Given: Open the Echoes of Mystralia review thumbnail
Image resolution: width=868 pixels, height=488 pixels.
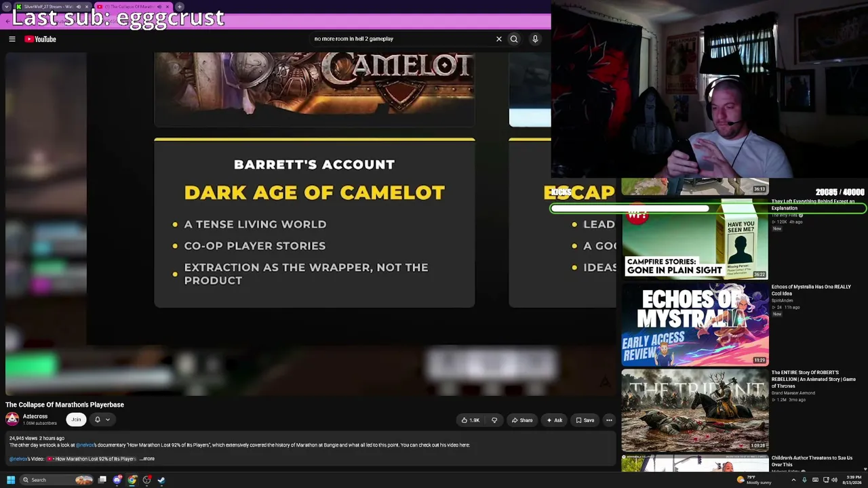Looking at the screenshot, I should (x=695, y=325).
